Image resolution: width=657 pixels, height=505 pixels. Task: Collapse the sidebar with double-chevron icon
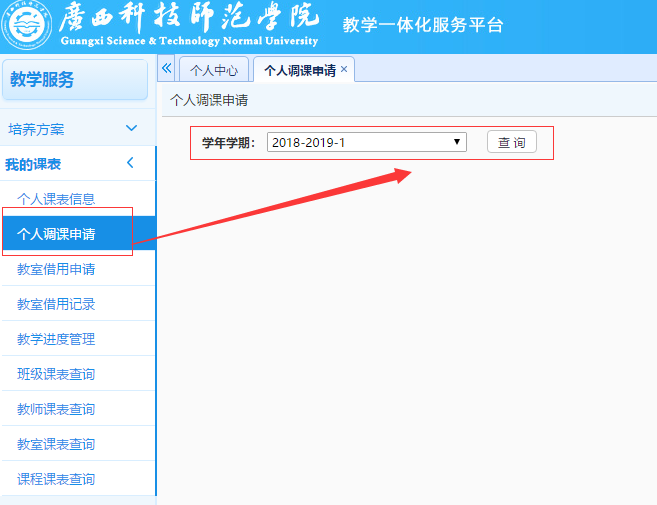[167, 68]
